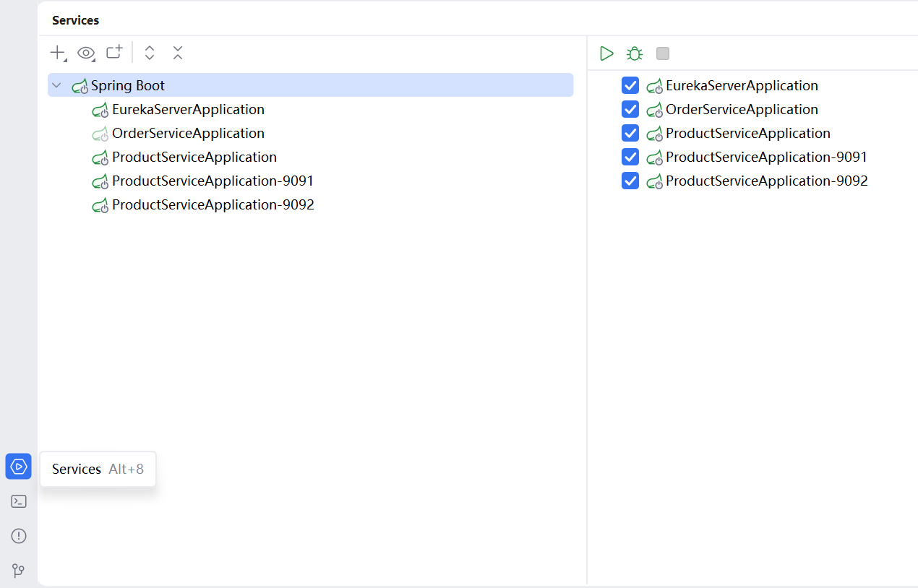Viewport: 918px width, 588px height.
Task: Click ProductServiceApplication-9092 label in right panel
Action: (767, 181)
